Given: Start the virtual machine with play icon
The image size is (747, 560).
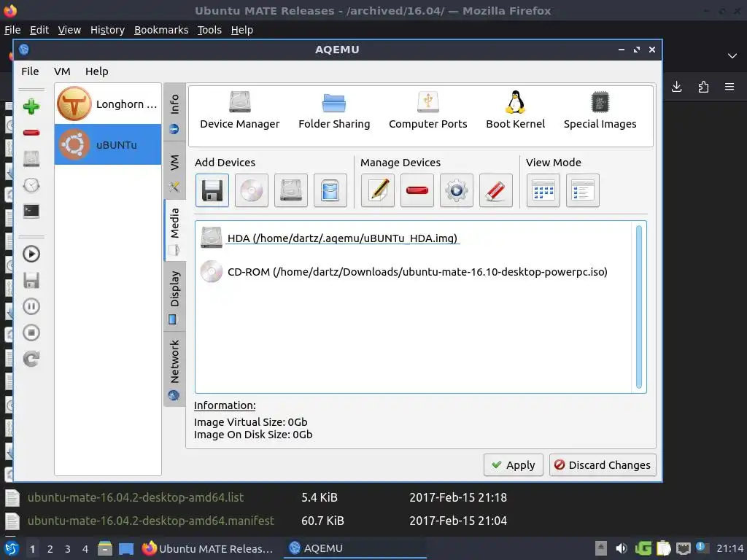Looking at the screenshot, I should tap(31, 254).
